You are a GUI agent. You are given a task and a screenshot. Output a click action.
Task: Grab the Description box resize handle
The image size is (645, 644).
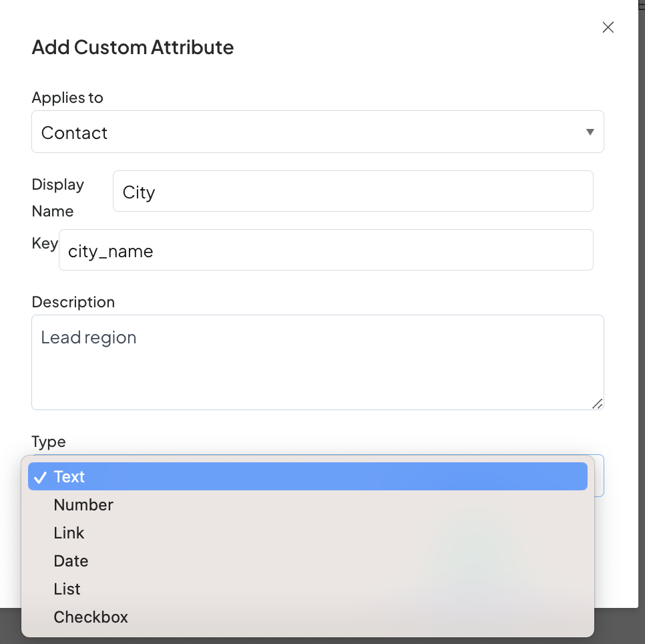click(x=597, y=403)
